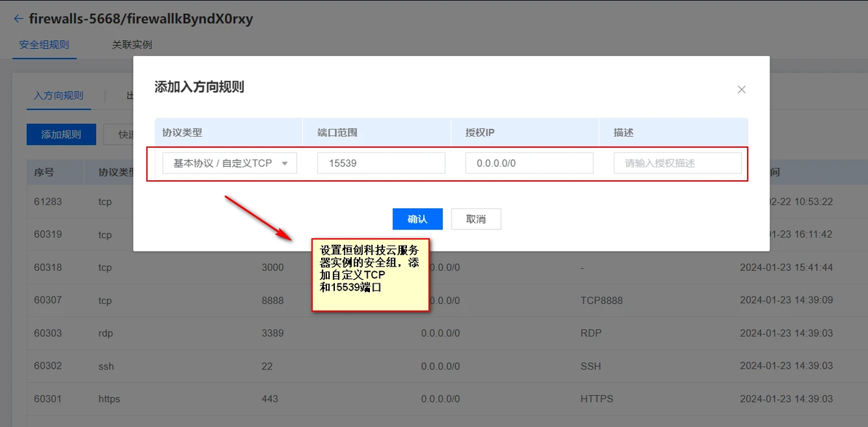Click the 序号 column header
Image resolution: width=868 pixels, height=427 pixels.
[44, 172]
